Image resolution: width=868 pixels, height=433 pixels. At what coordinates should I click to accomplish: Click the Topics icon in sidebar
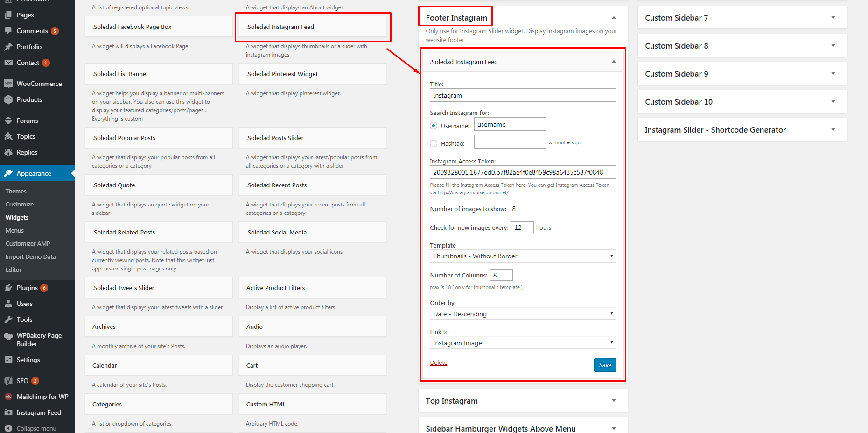coord(8,136)
